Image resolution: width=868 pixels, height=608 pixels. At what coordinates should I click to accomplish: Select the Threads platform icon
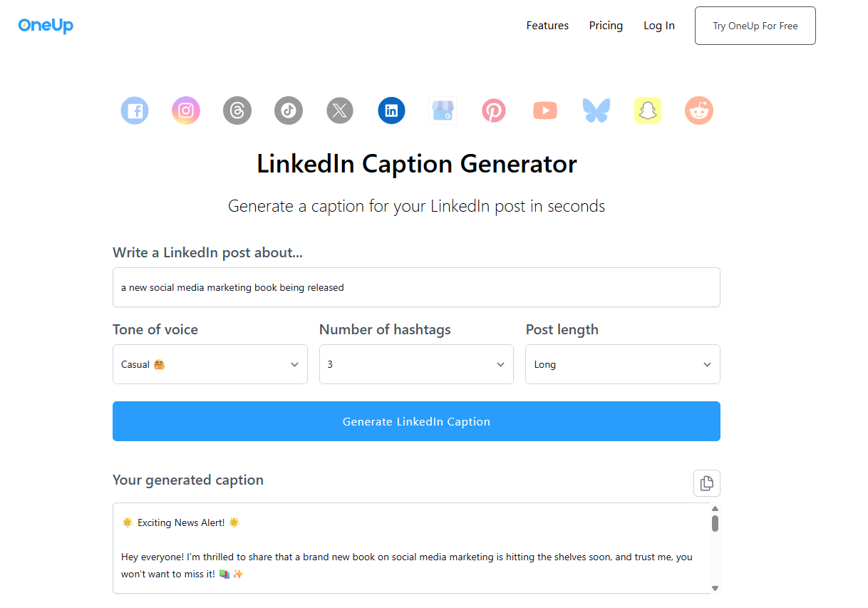pyautogui.click(x=237, y=110)
